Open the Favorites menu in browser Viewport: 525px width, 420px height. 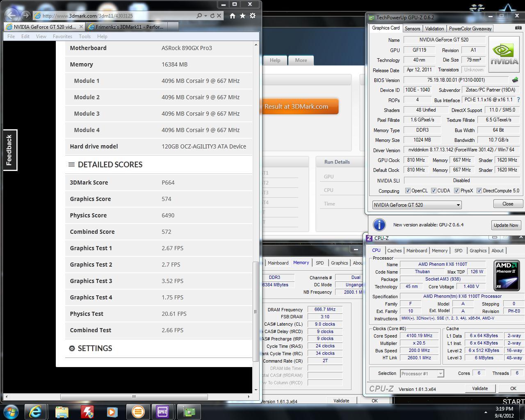(62, 37)
